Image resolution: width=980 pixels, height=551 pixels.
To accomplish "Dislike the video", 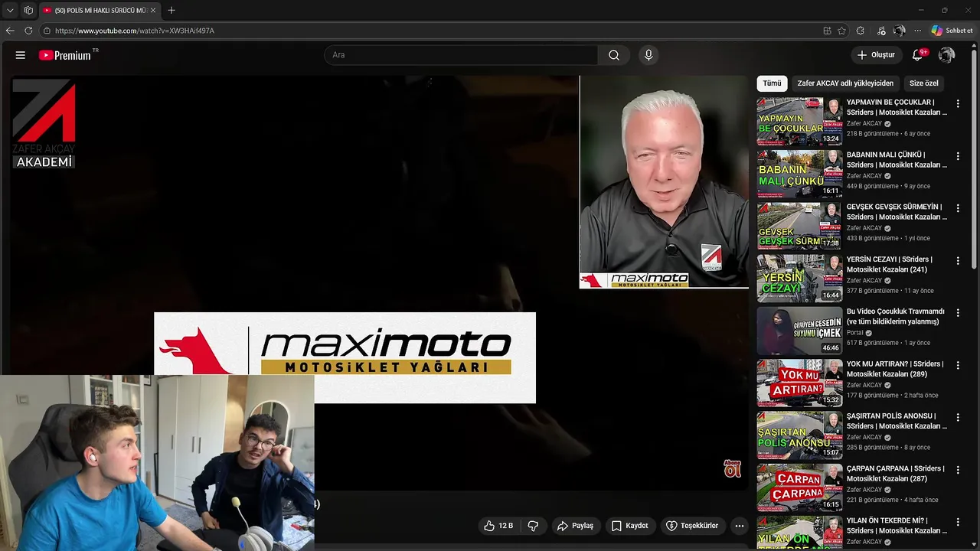I will click(533, 526).
